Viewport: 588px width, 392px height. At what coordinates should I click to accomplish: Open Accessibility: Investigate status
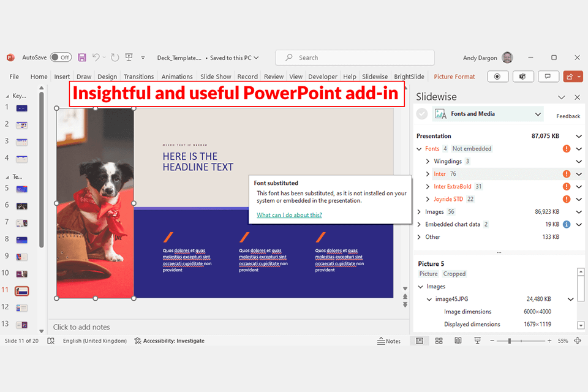(x=170, y=341)
